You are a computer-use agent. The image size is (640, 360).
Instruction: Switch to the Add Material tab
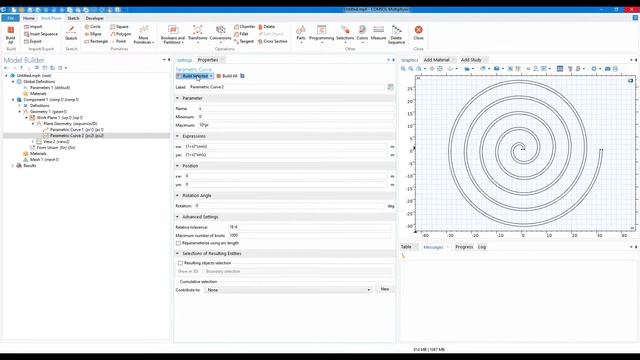(436, 60)
